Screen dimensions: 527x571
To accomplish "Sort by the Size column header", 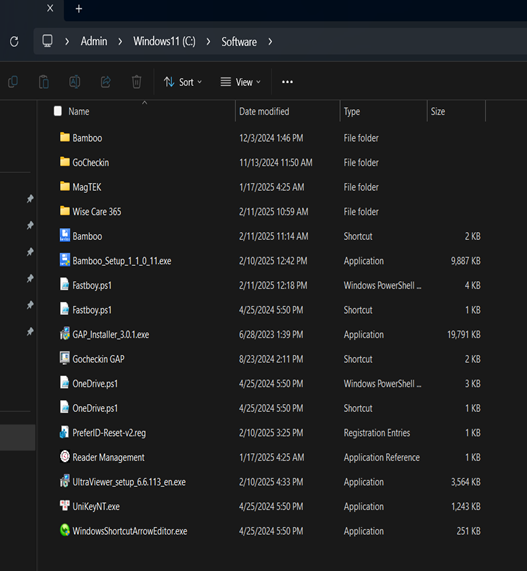I will (438, 111).
